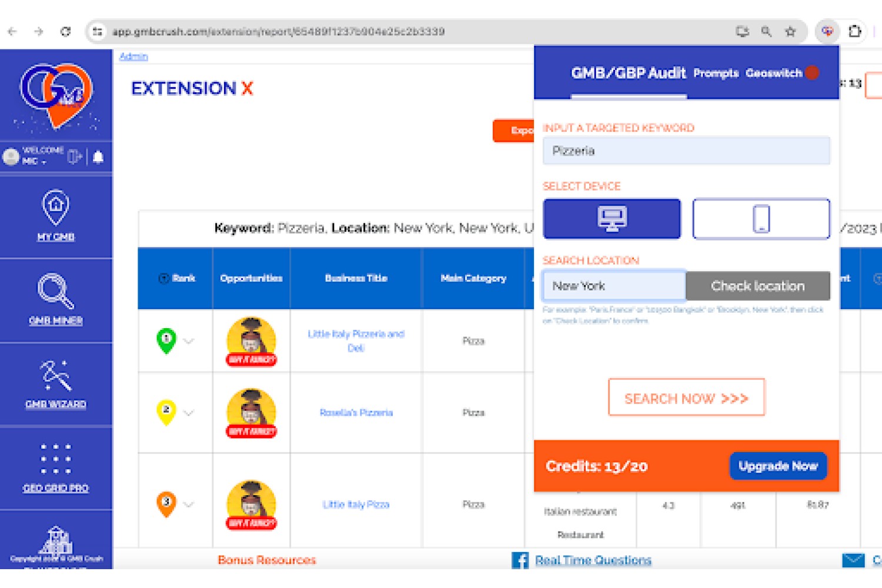This screenshot has width=882, height=588.
Task: Click the Facebook icon near Real Time Questions
Action: [520, 560]
